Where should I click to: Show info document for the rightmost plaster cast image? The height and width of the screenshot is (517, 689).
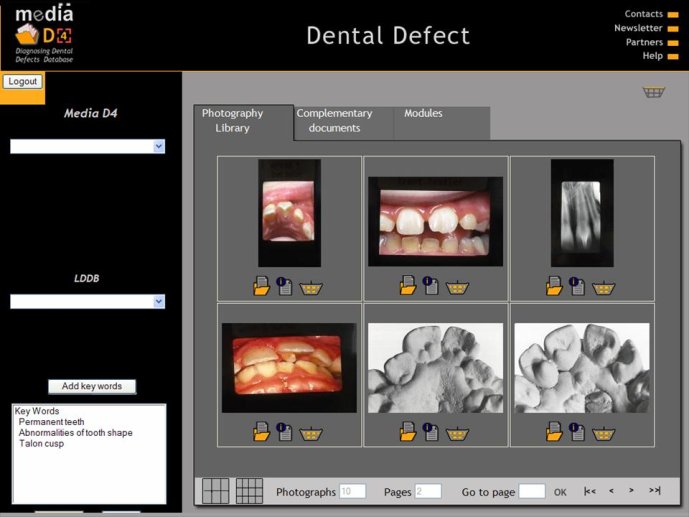[x=577, y=432]
